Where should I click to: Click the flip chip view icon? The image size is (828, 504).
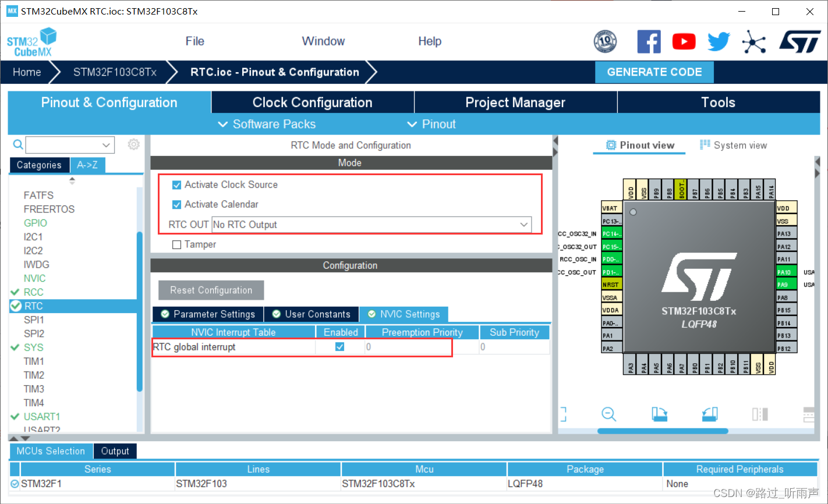[759, 414]
